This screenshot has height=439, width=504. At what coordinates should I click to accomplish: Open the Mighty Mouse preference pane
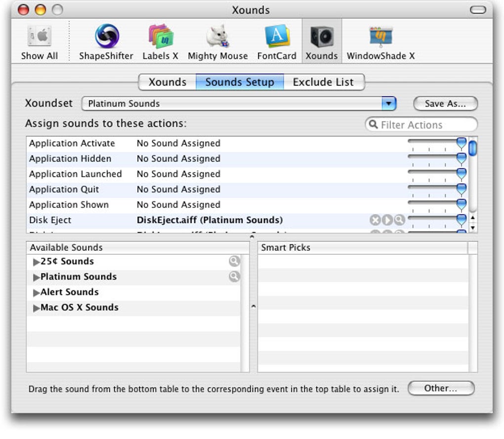[217, 42]
